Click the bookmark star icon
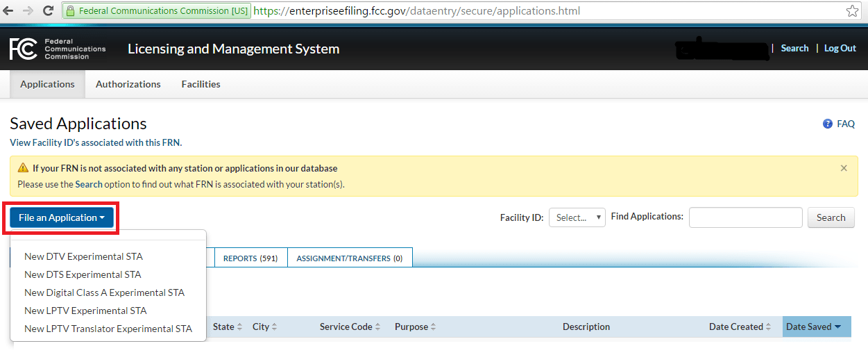Image resolution: width=868 pixels, height=355 pixels. coord(852,11)
